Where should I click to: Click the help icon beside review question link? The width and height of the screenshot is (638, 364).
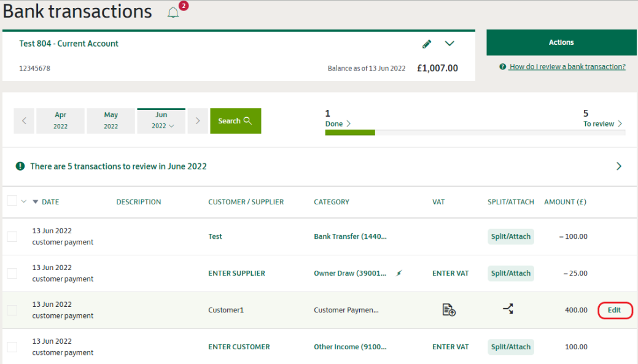[503, 67]
